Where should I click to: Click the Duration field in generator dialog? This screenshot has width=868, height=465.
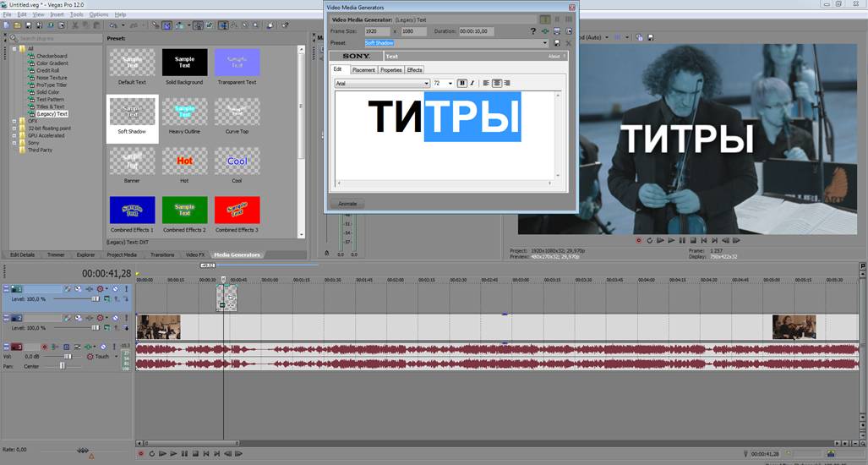(x=476, y=31)
